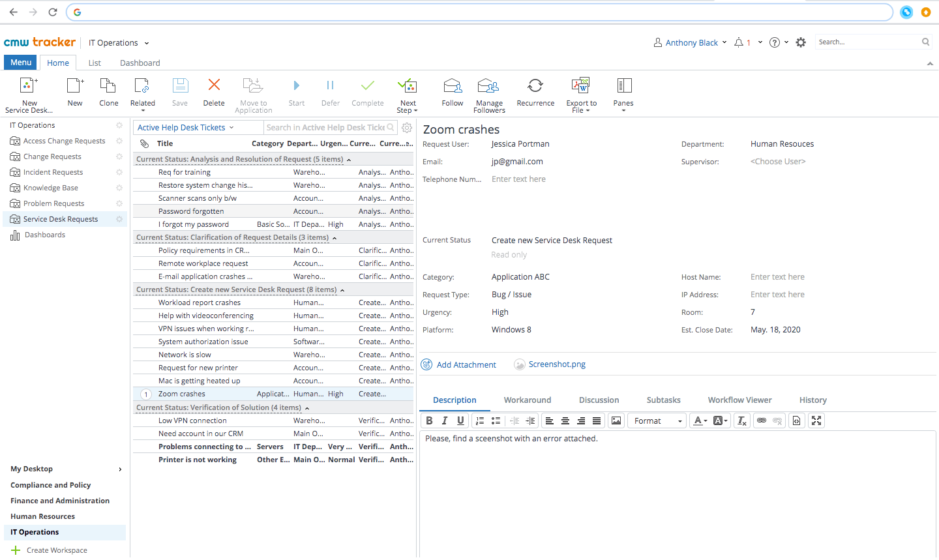Collapse the ribbon with the arrow
Image resolution: width=939 pixels, height=560 pixels.
tap(930, 64)
